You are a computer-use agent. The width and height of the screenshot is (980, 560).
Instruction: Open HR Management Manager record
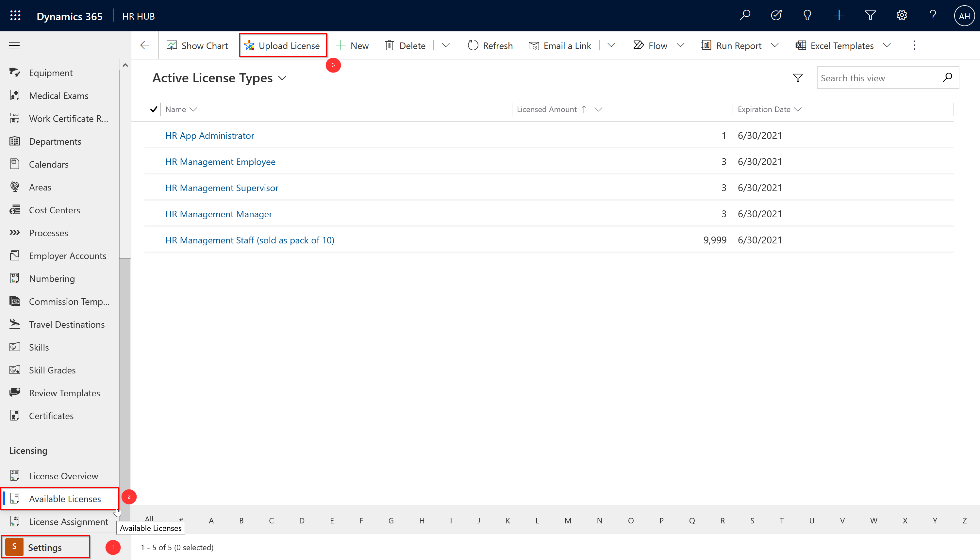click(x=219, y=214)
